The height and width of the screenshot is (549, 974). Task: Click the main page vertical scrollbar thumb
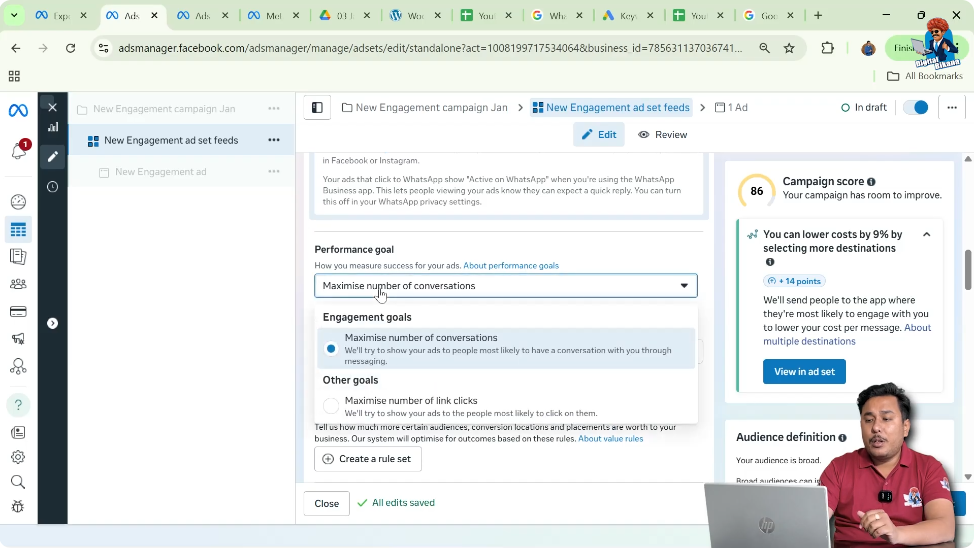(x=967, y=270)
